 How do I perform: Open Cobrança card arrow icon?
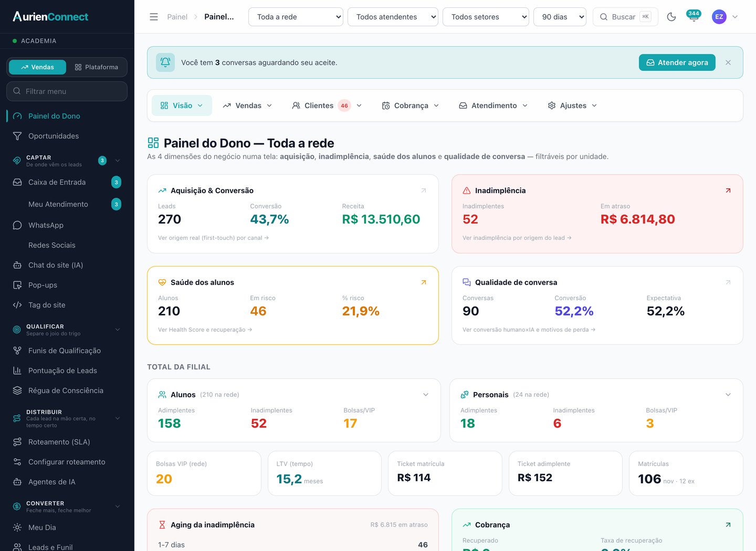click(x=728, y=525)
